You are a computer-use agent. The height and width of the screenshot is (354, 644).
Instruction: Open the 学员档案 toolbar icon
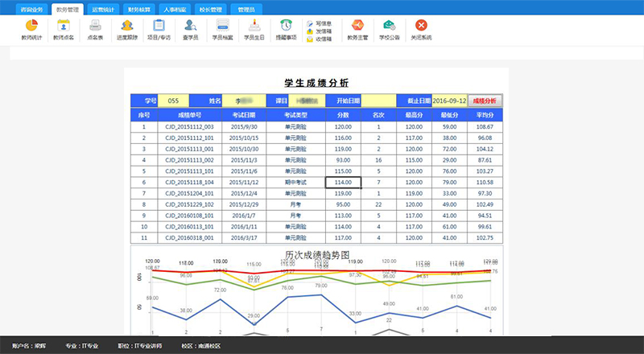(x=222, y=27)
